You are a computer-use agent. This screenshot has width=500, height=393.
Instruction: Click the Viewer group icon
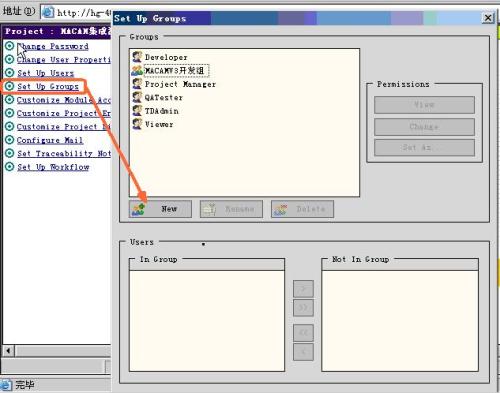pyautogui.click(x=137, y=124)
